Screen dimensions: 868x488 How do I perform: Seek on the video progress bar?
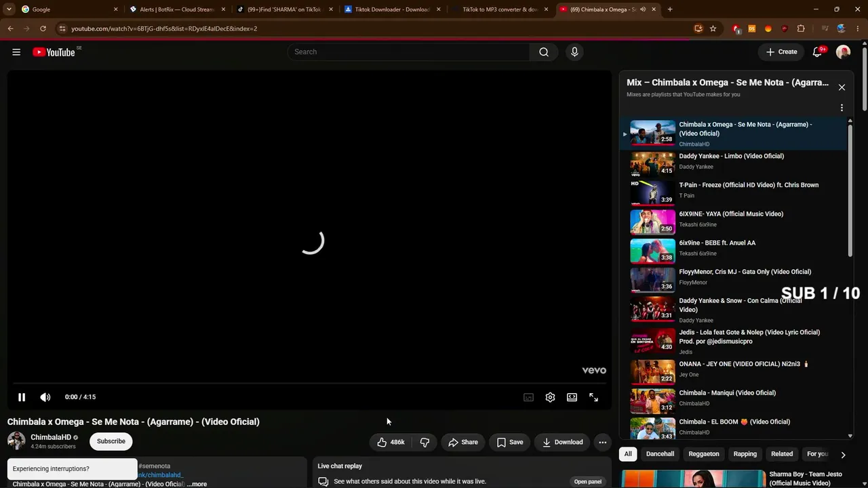309,384
